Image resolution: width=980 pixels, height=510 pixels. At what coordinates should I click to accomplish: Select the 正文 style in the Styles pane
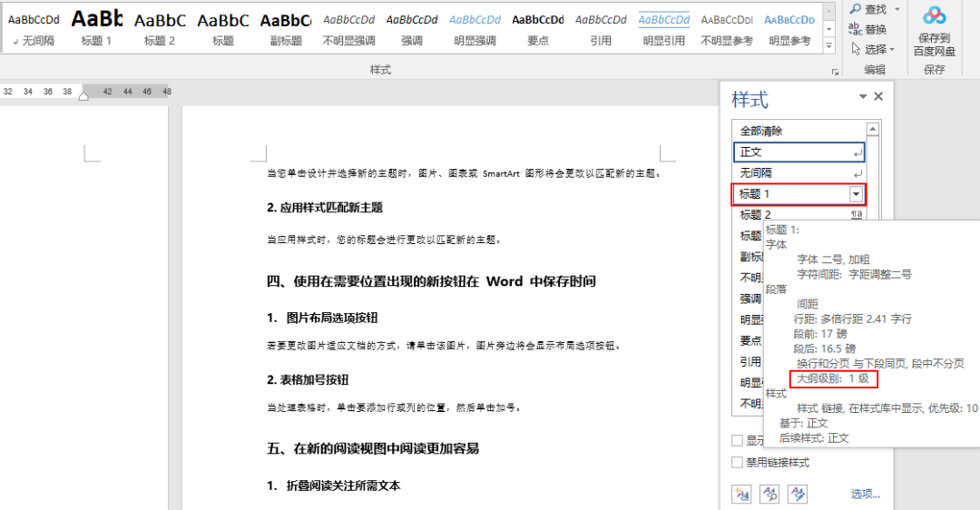pos(799,152)
